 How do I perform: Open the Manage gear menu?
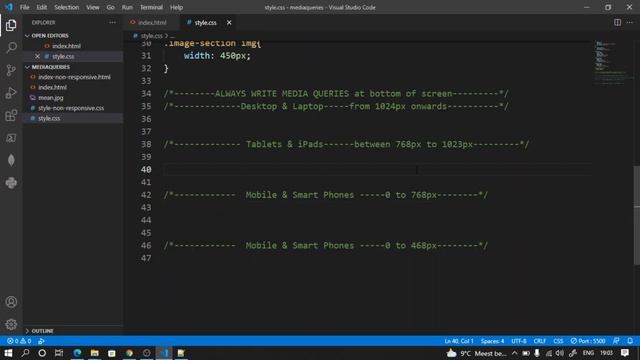coord(11,324)
